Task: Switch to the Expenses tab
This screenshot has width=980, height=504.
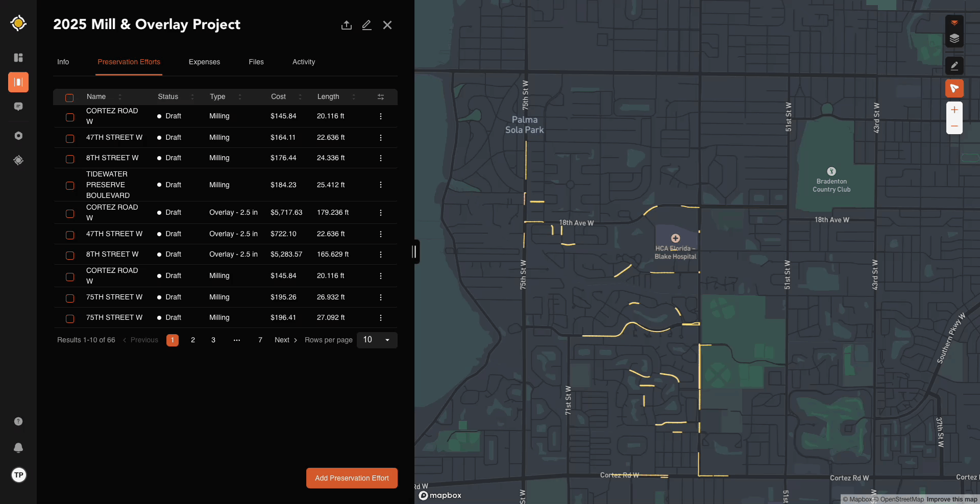Action: click(204, 62)
